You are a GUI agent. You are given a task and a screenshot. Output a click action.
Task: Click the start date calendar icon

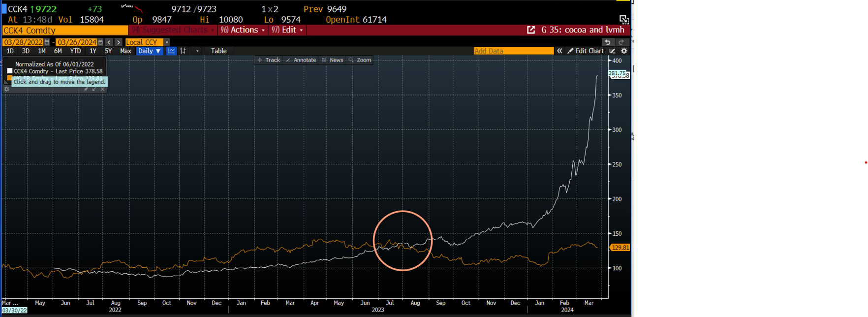pos(47,42)
